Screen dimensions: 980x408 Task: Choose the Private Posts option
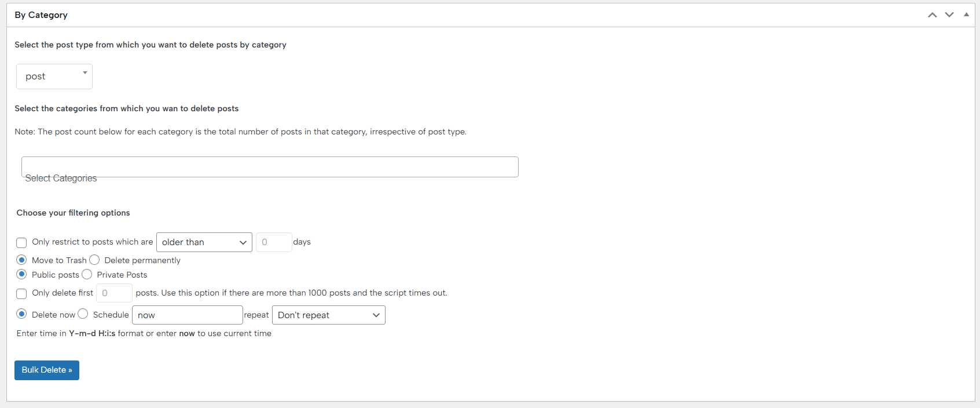(x=87, y=274)
